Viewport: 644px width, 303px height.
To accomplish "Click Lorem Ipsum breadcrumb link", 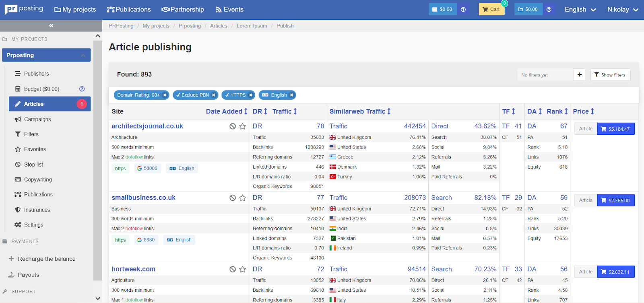I will 252,26.
